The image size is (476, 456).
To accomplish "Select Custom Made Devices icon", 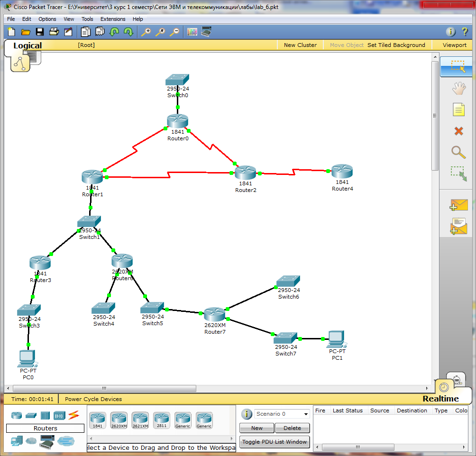I will pyautogui.click(x=47, y=441).
